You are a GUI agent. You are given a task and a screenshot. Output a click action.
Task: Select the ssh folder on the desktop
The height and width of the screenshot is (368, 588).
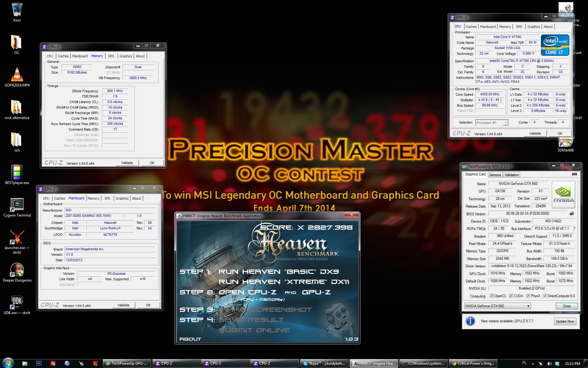tap(17, 140)
